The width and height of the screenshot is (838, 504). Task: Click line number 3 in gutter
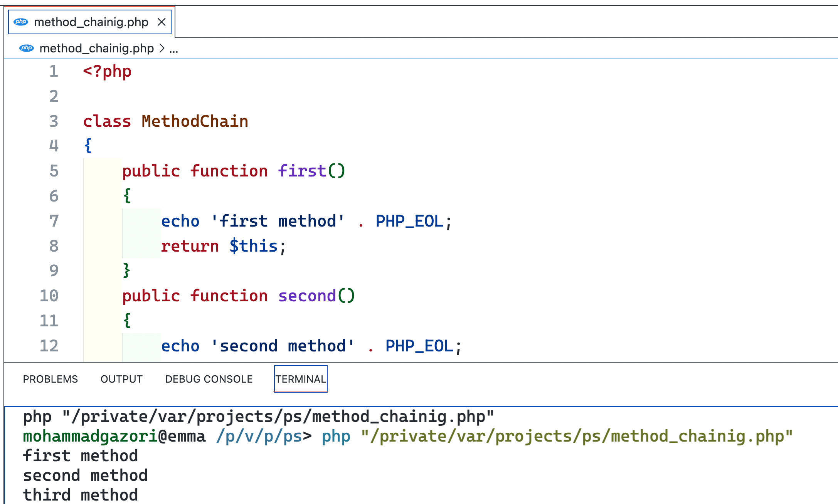click(x=54, y=121)
